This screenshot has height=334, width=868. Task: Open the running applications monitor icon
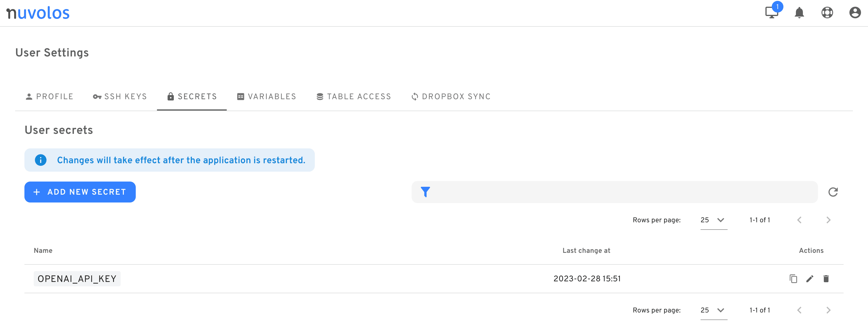(x=771, y=13)
